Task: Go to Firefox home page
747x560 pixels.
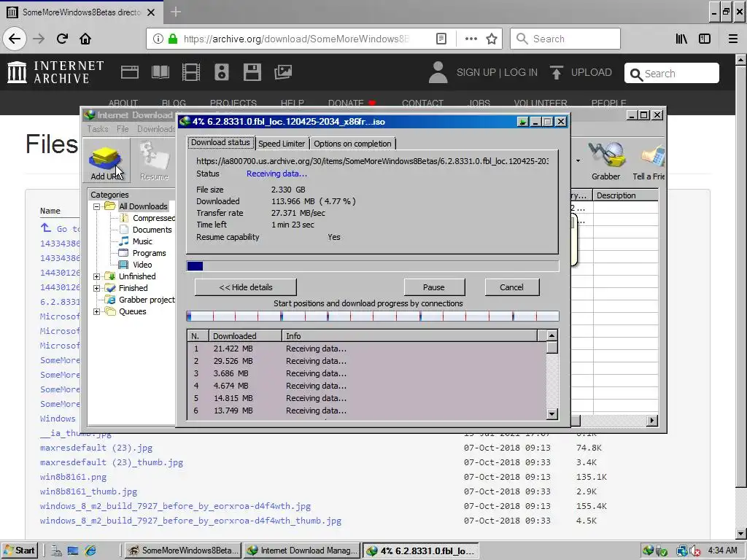Action: coord(85,39)
